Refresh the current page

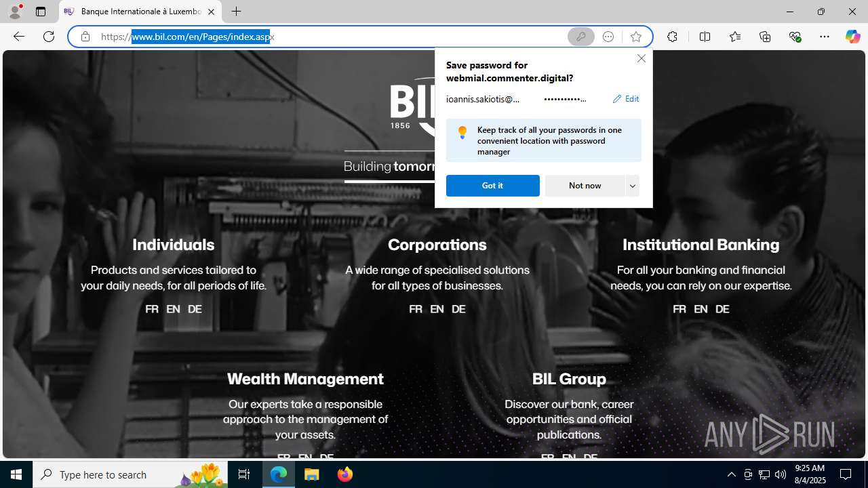(49, 37)
